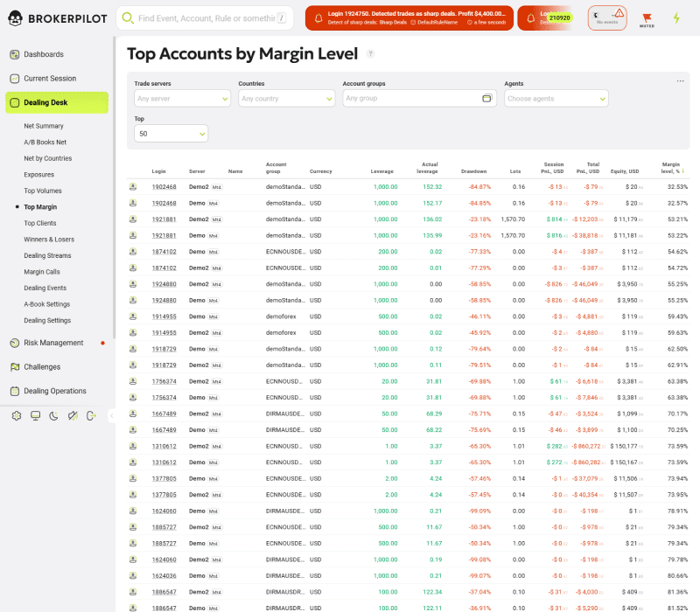Click the monitor icon in the sidebar footer
Screen dimensions: 700x612
(x=35, y=416)
